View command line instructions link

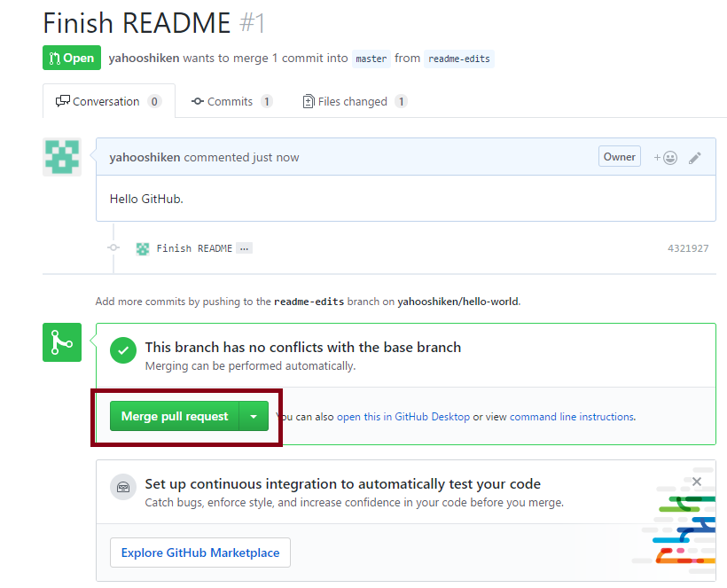coord(572,417)
